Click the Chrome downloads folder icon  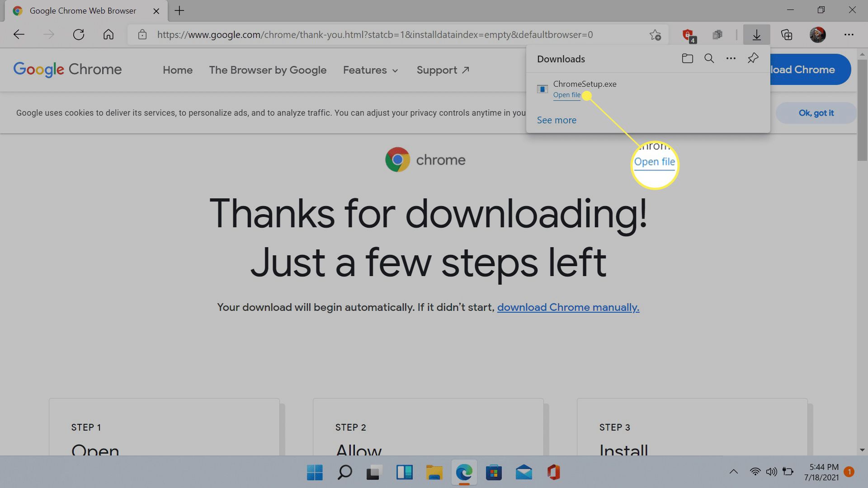(x=687, y=58)
